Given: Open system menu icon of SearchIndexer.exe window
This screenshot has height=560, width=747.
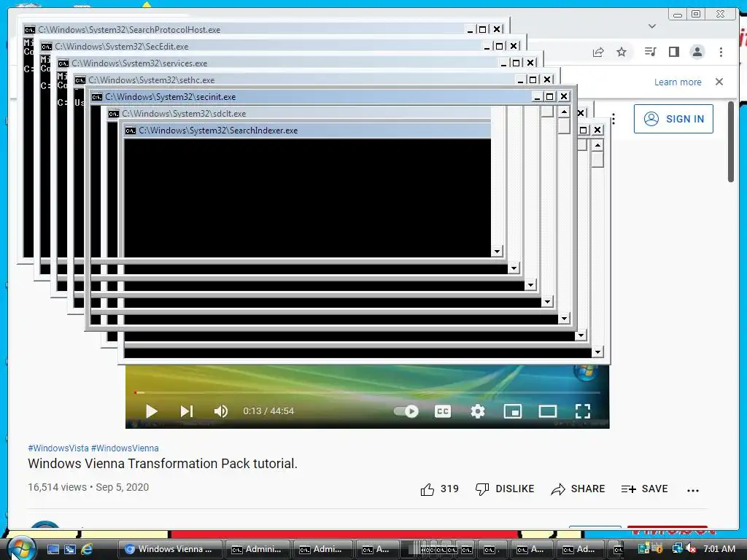Looking at the screenshot, I should [x=131, y=131].
